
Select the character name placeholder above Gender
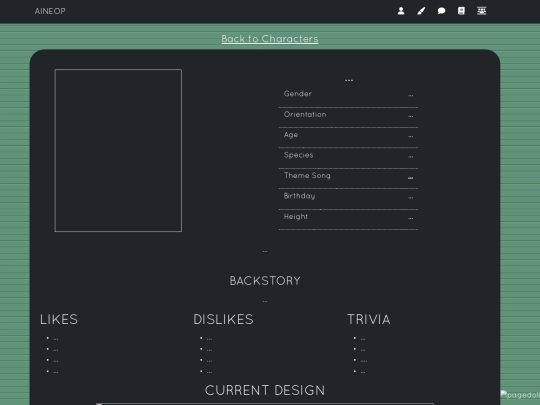point(349,80)
